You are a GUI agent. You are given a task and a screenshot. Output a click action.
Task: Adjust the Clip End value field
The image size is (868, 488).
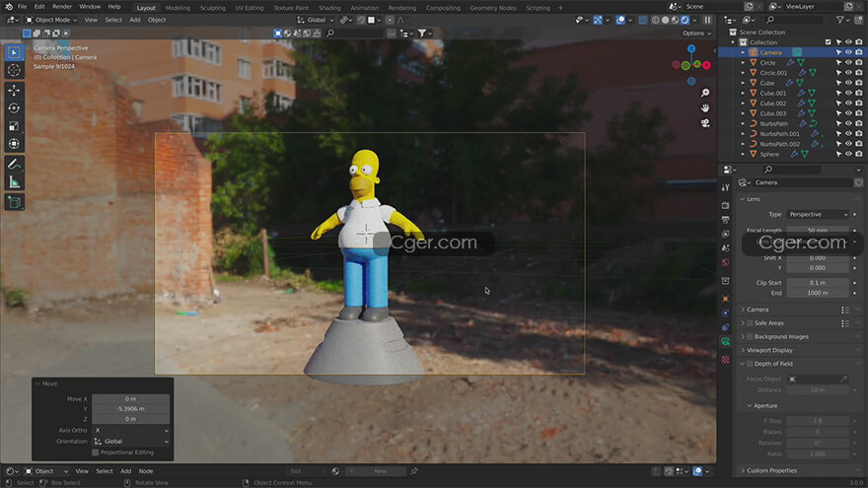(818, 293)
